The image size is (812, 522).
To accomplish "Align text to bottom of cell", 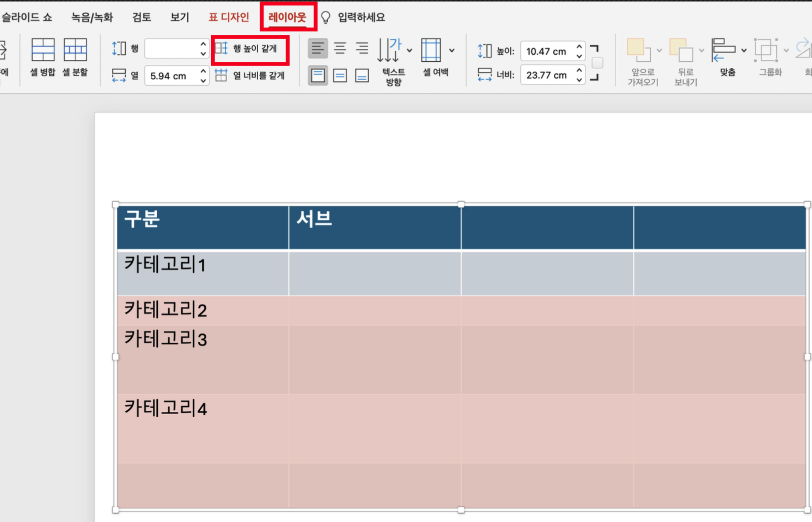I will (x=362, y=75).
